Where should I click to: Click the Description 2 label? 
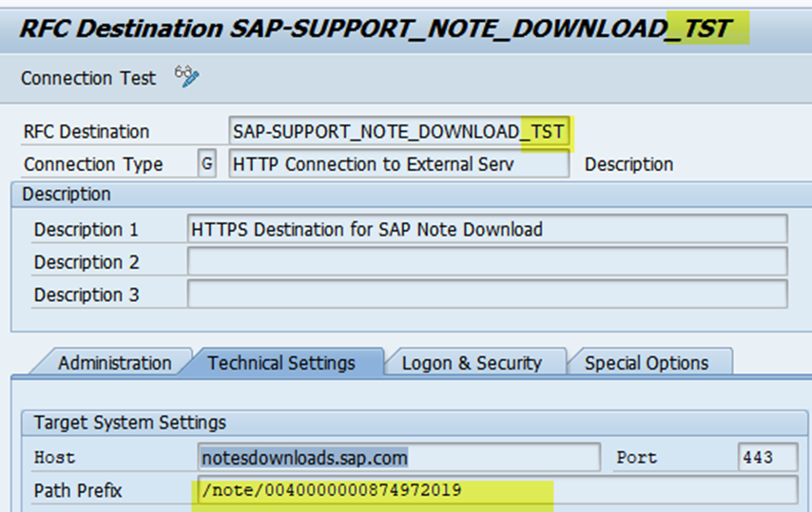(86, 262)
